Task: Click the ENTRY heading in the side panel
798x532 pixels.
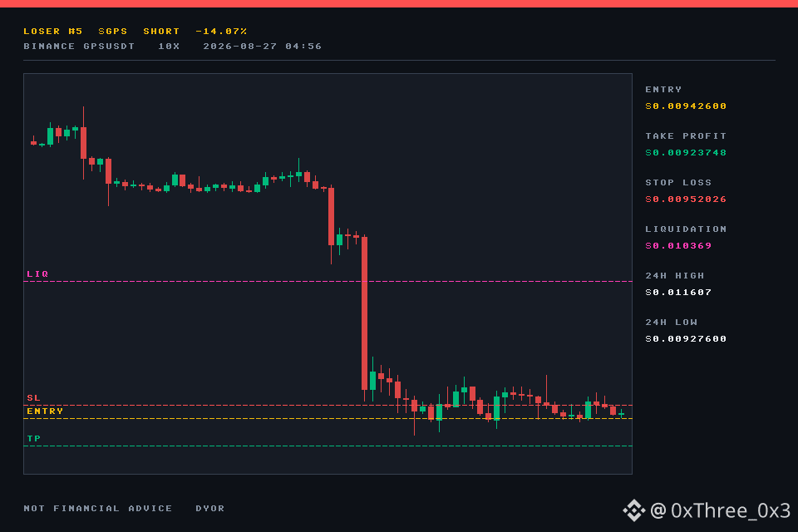Action: 663,90
